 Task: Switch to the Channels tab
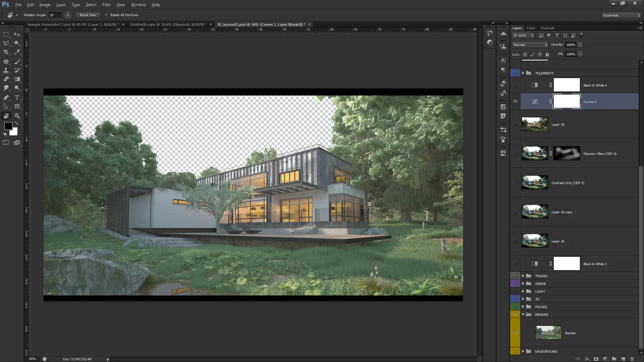(x=547, y=27)
